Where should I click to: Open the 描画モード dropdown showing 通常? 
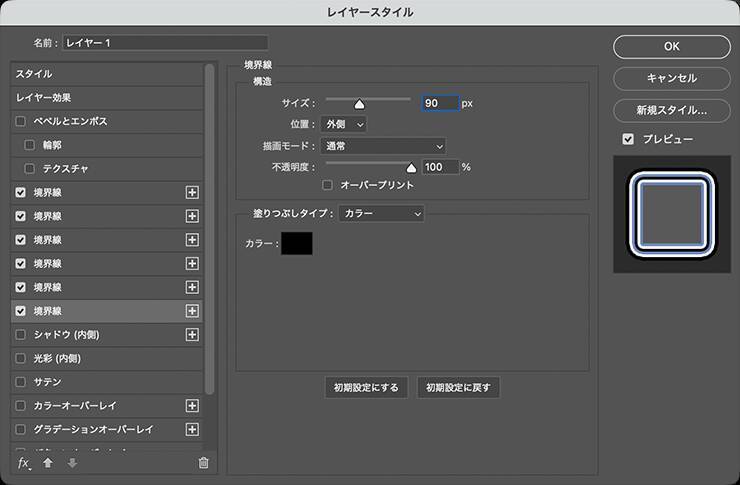coord(383,146)
